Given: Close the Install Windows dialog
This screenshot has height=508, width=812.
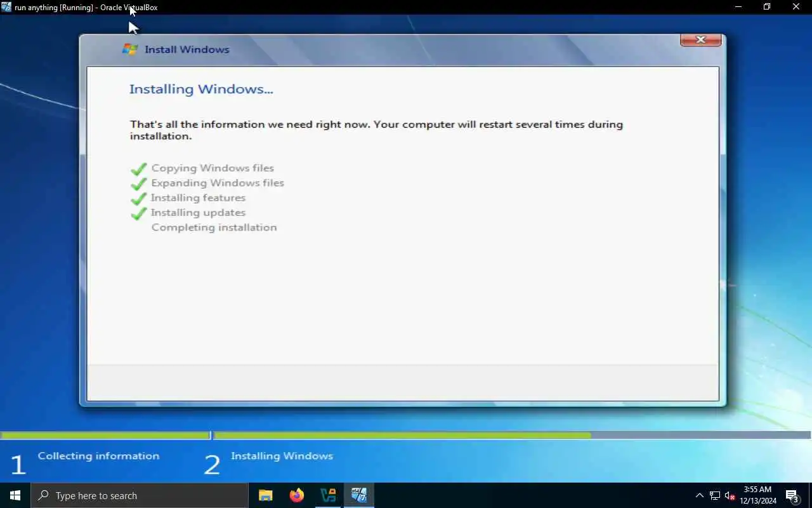Looking at the screenshot, I should (x=700, y=39).
